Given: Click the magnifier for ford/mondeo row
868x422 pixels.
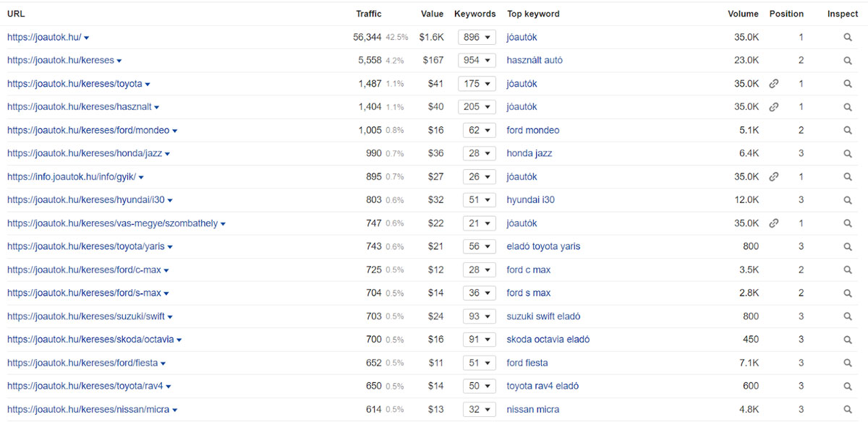Looking at the screenshot, I should [848, 131].
